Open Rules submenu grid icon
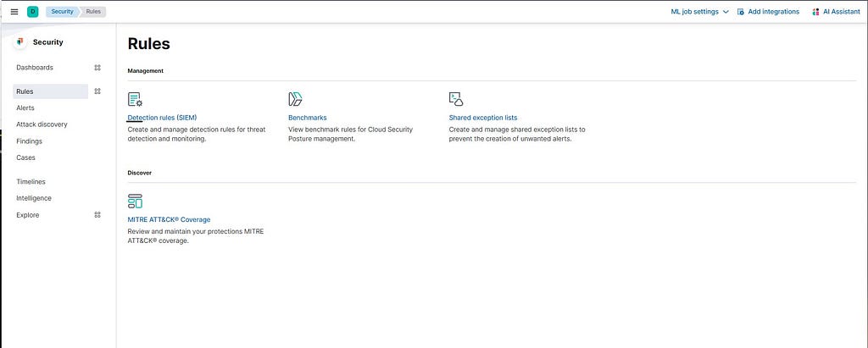 [x=97, y=91]
